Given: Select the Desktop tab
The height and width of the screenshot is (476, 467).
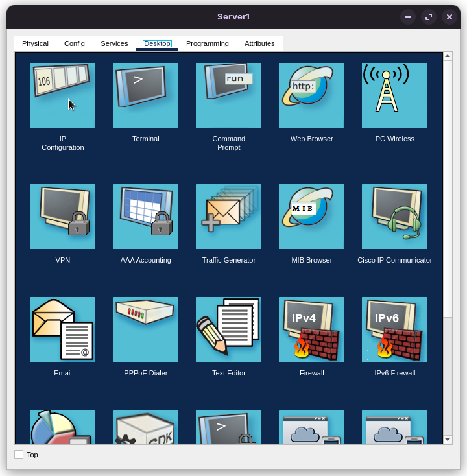Looking at the screenshot, I should [157, 43].
